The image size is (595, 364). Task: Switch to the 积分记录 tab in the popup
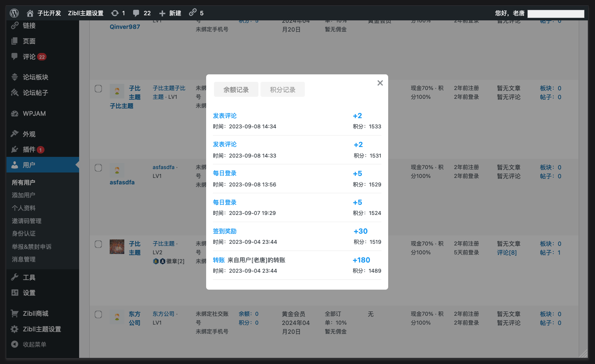click(282, 89)
